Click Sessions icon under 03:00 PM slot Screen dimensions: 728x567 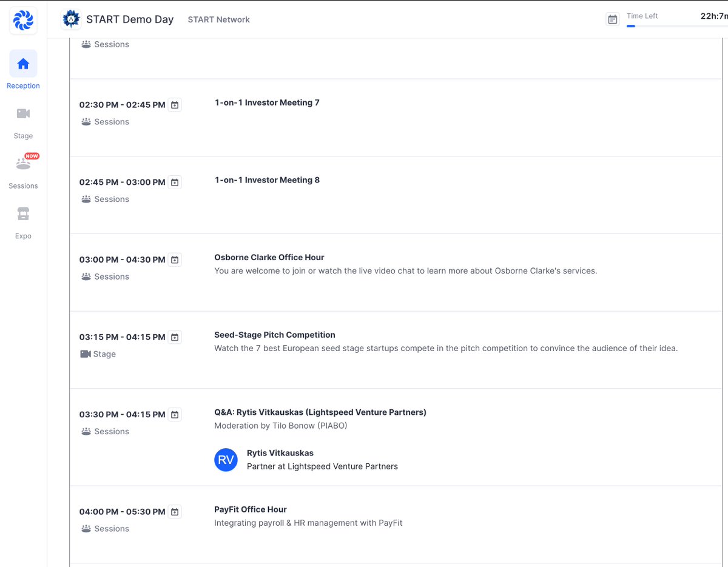[x=86, y=277]
